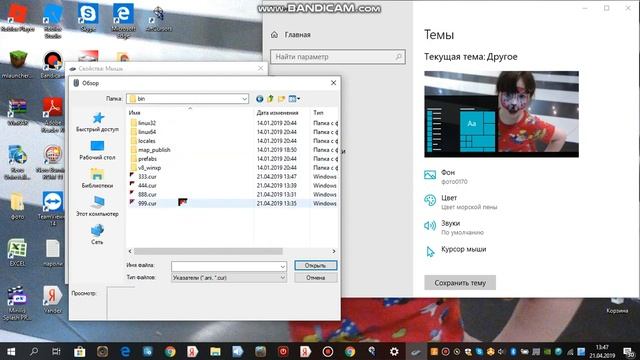Open the EXCEL desktop shortcut

(17, 253)
